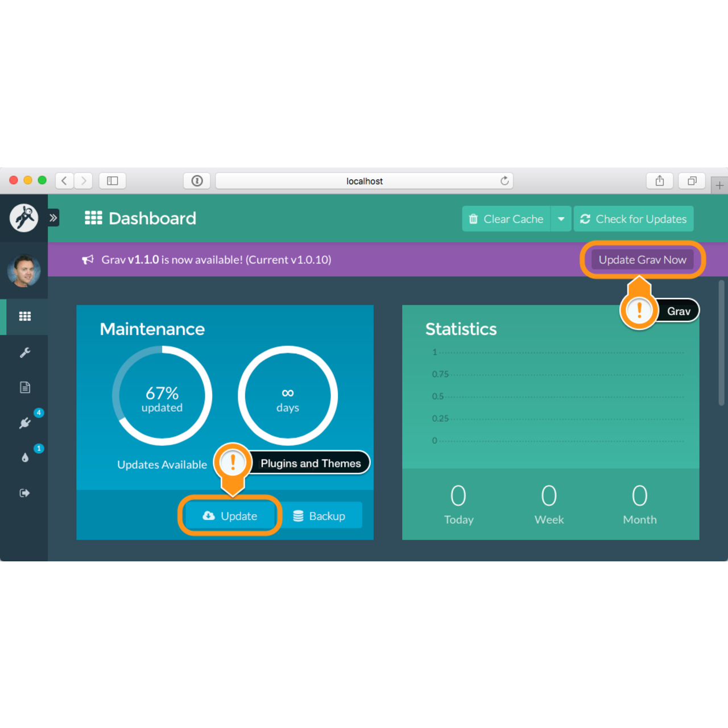Click the Safari share icon
Screen dimensions: 728x728
(660, 181)
